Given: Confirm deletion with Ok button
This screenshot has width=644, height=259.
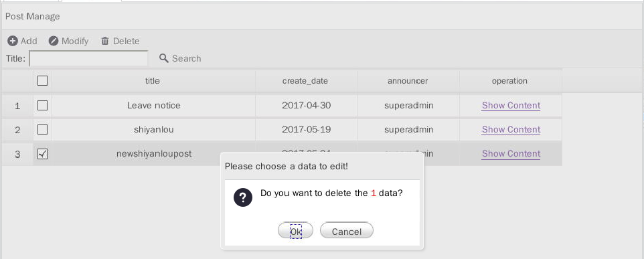Looking at the screenshot, I should click(295, 230).
